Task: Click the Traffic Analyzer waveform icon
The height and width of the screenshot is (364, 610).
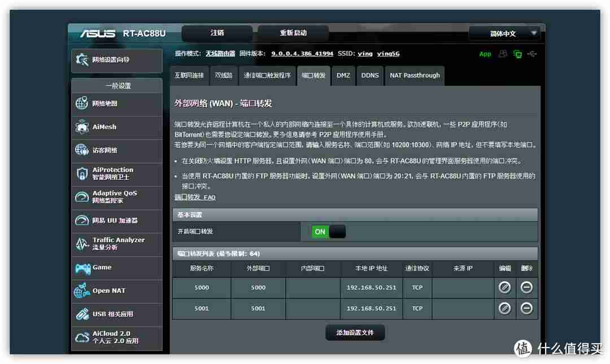Action: 82,244
